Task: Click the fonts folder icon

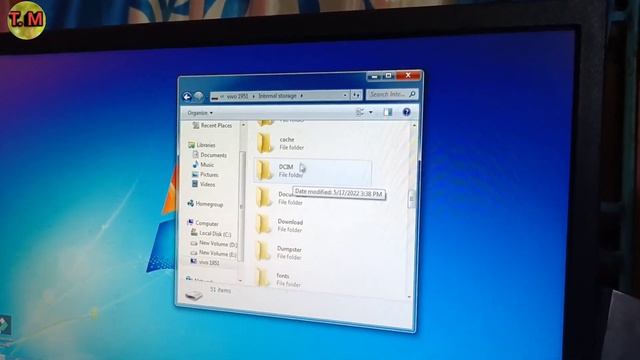Action: pyautogui.click(x=263, y=278)
